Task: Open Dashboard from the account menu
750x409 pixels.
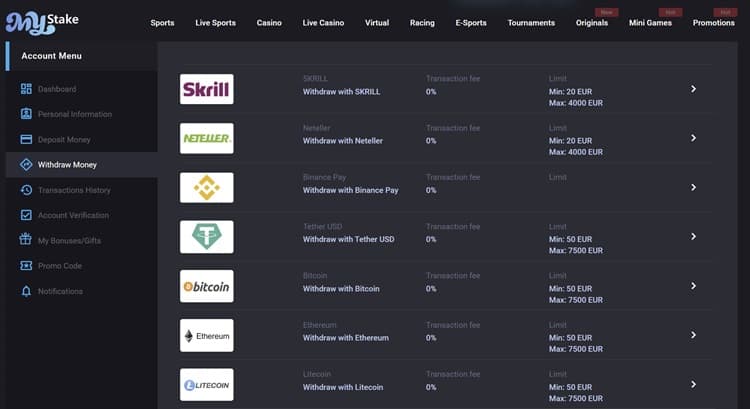Action: click(57, 89)
